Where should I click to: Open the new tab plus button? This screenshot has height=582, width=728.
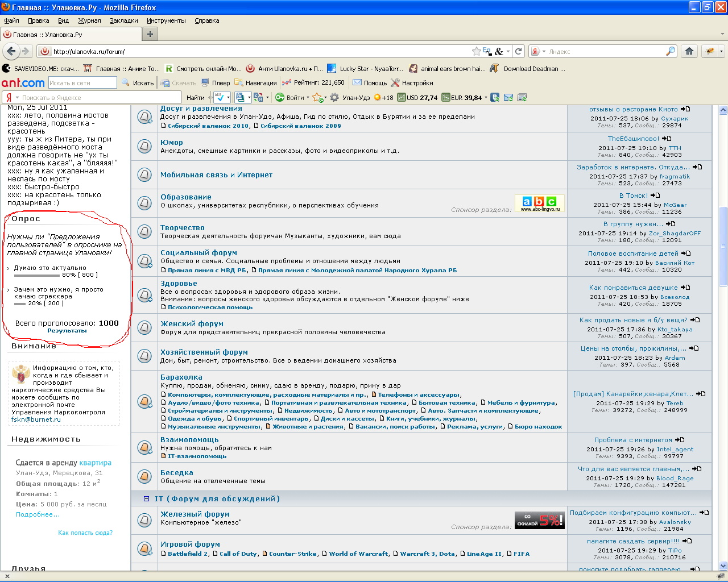(x=150, y=34)
